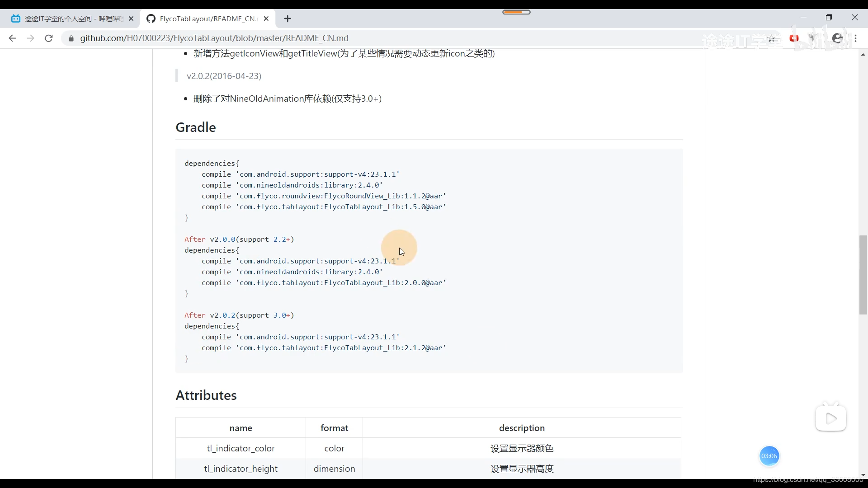868x488 pixels.
Task: Click the 设置显示器颜色 description cell
Action: pos(522,448)
